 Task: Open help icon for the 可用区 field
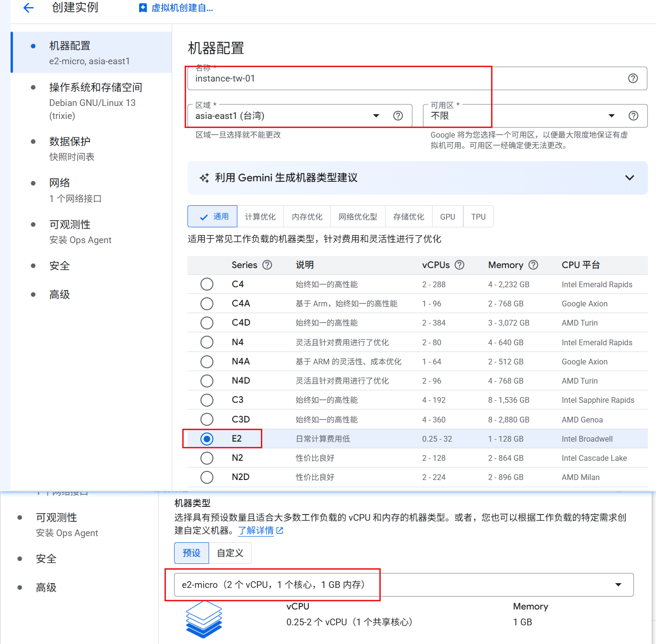pos(633,116)
